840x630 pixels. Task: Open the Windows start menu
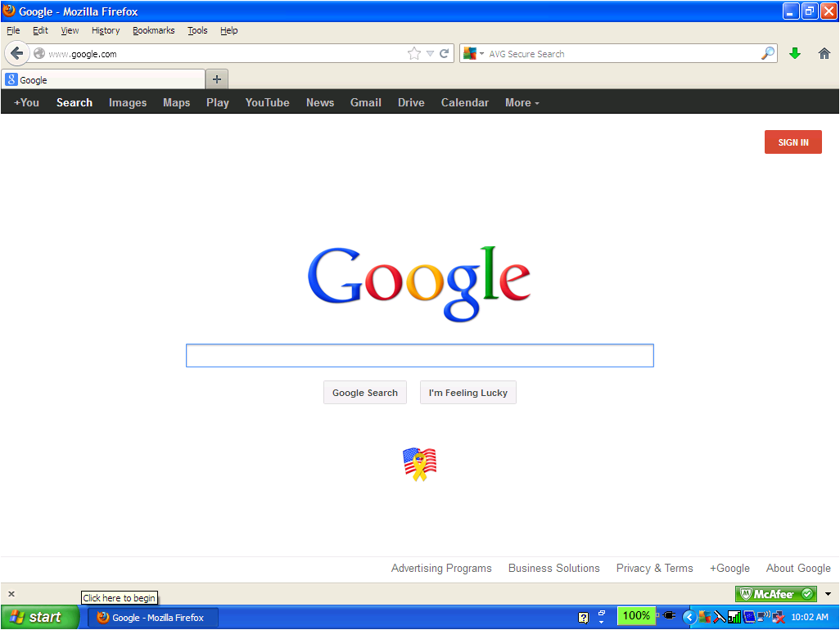point(40,617)
